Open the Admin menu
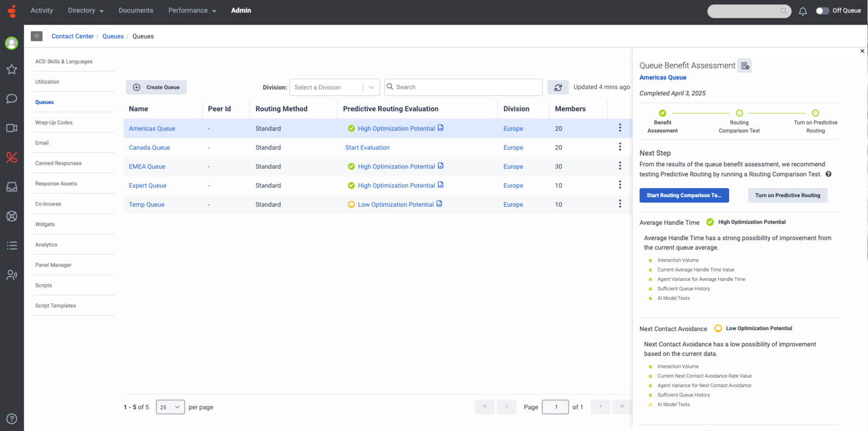Screen dimensions: 868x431 [x=241, y=10]
